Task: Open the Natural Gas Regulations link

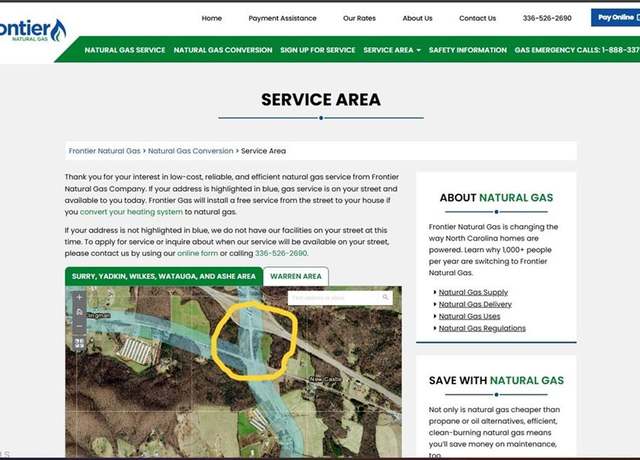Action: coord(482,328)
